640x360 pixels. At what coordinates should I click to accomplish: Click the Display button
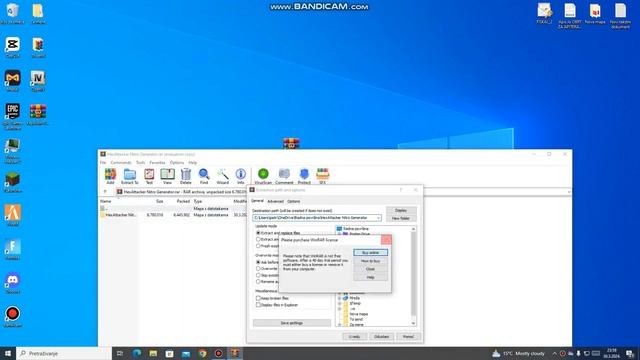(x=401, y=210)
